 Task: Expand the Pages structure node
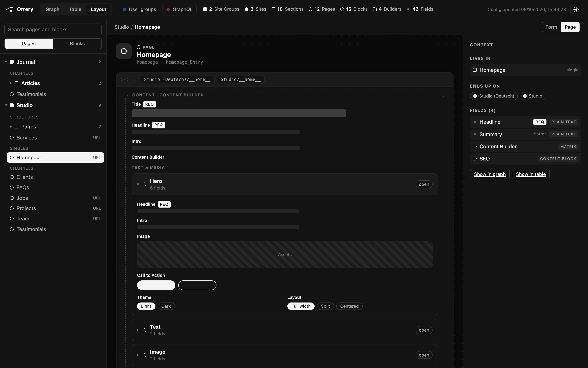pyautogui.click(x=11, y=127)
